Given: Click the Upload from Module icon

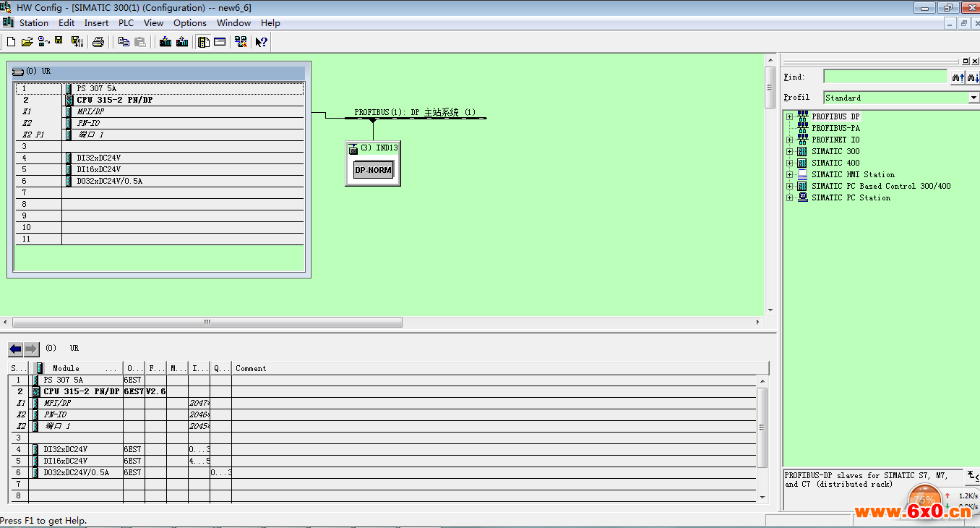Looking at the screenshot, I should [x=182, y=42].
